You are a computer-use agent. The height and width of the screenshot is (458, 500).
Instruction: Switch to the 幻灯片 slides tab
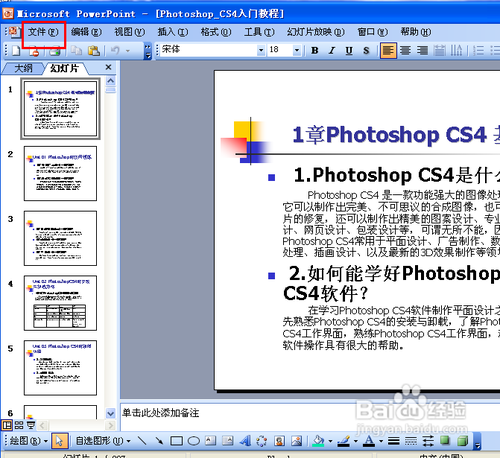[x=64, y=68]
